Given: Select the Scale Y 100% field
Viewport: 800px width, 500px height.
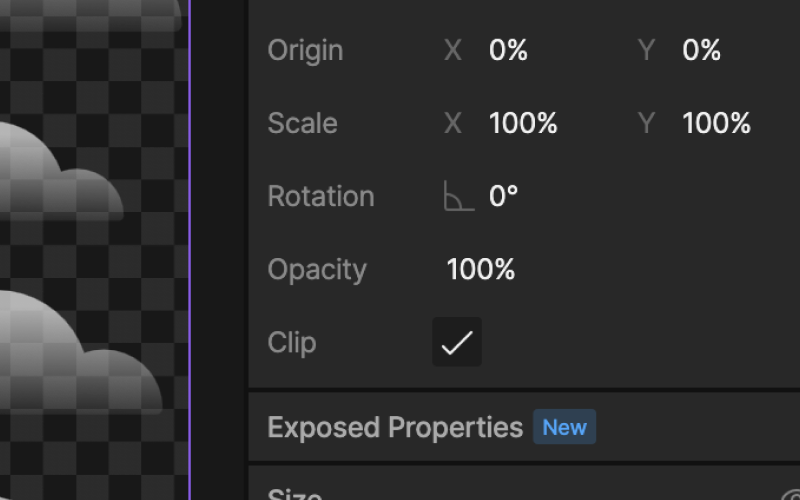Looking at the screenshot, I should tap(716, 123).
